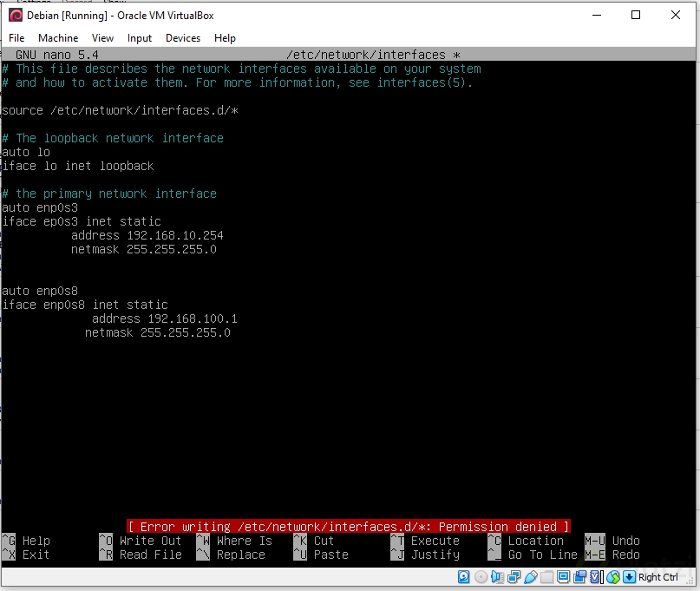Click the first netmask 255.255.255.0 line under ep0s3
Viewport: 700px width, 591px height.
pyautogui.click(x=144, y=249)
